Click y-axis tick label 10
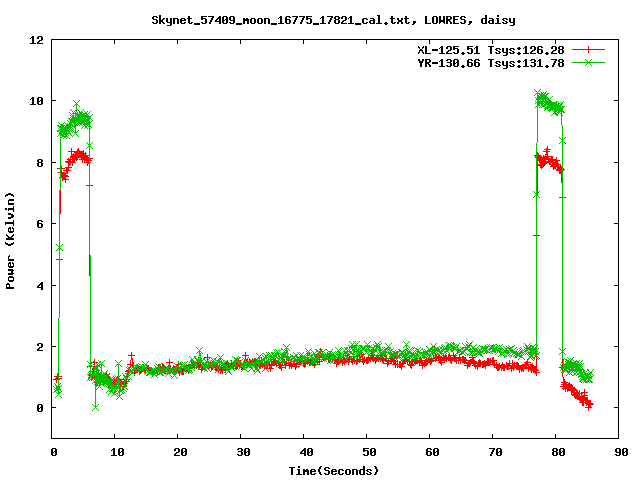The width and height of the screenshot is (640, 480). 36,101
